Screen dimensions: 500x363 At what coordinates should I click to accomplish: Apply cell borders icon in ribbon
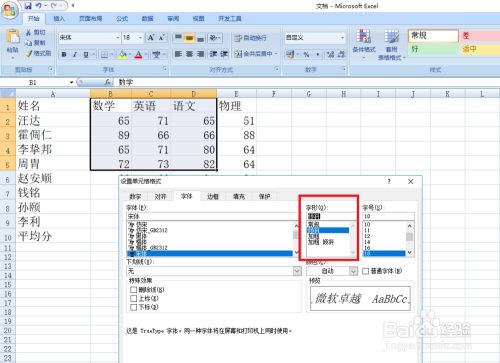[x=104, y=54]
